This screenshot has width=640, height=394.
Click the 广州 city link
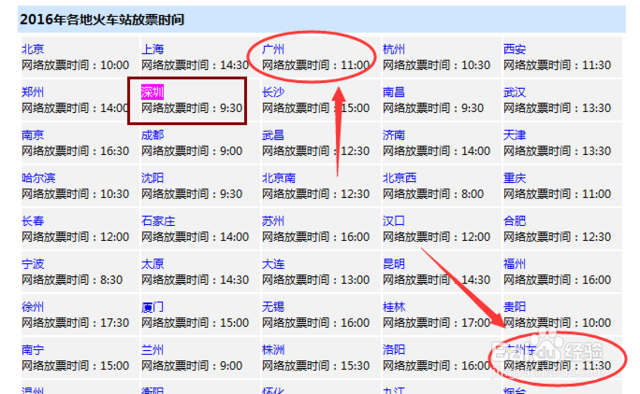click(x=273, y=49)
